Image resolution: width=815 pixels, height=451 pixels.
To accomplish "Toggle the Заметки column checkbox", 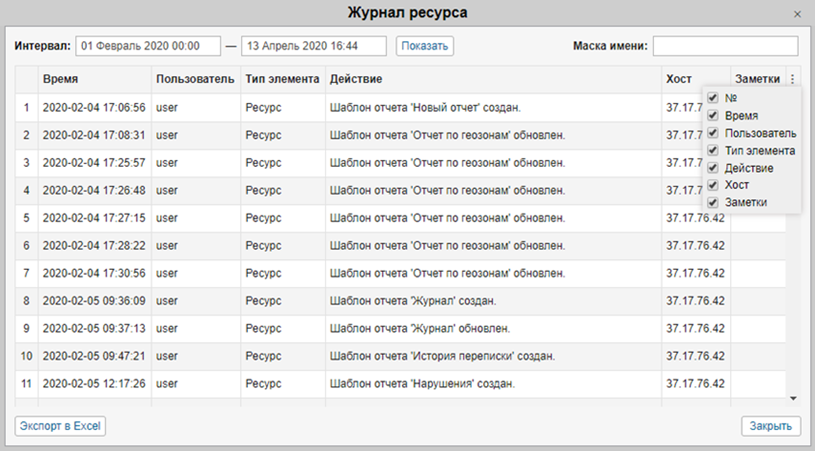I will [713, 202].
